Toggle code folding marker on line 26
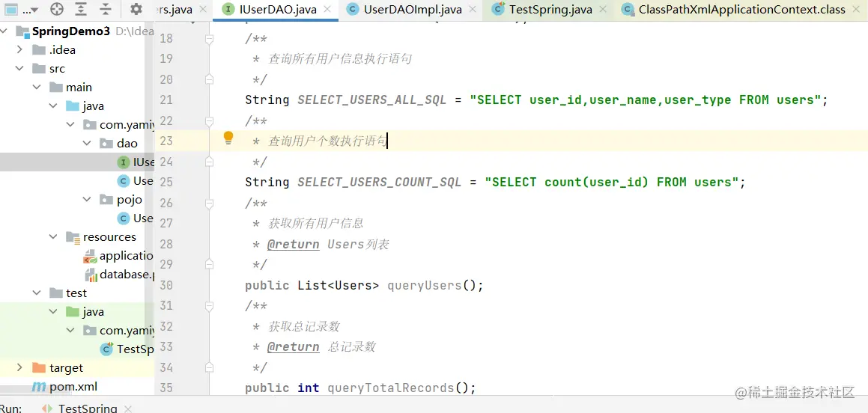The image size is (868, 413). tap(209, 203)
